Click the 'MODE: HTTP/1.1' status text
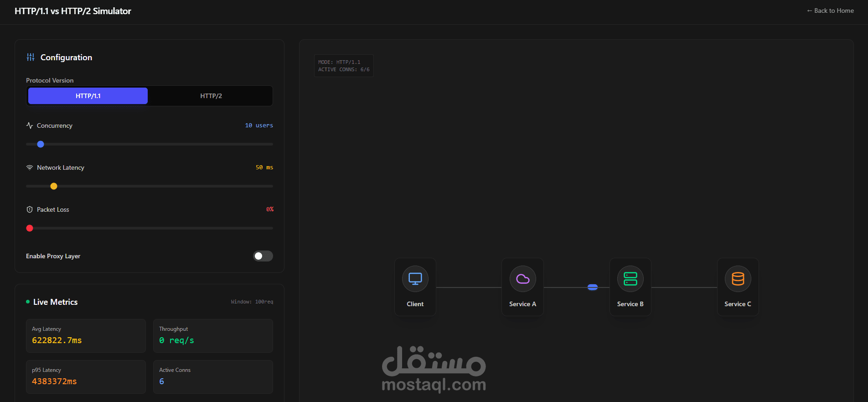868x402 pixels. point(339,62)
